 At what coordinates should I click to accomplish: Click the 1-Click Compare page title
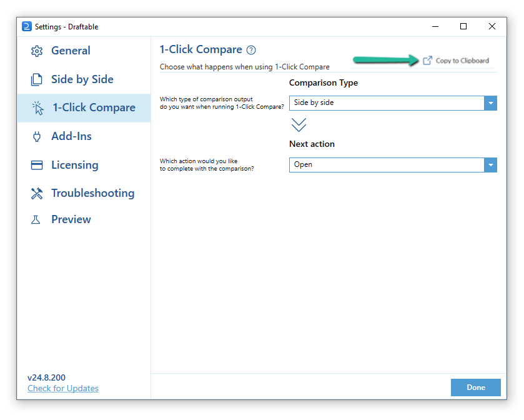pyautogui.click(x=201, y=49)
